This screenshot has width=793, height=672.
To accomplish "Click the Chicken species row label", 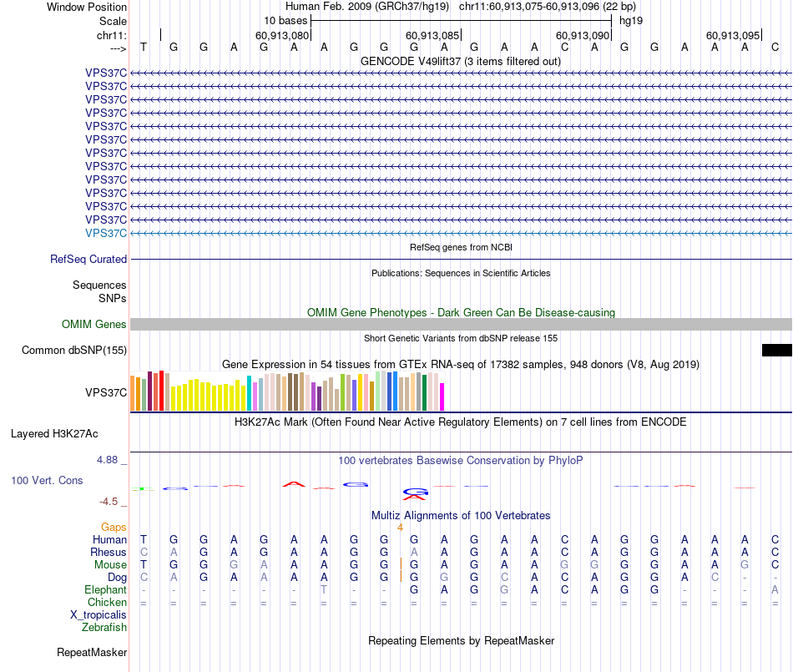I will tap(107, 602).
